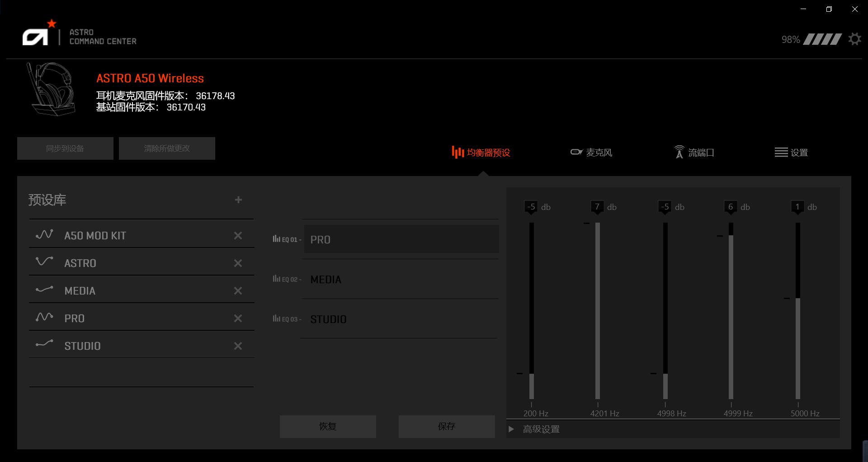
Task: Click the ASTRO A50 Wireless device title
Action: (x=150, y=78)
